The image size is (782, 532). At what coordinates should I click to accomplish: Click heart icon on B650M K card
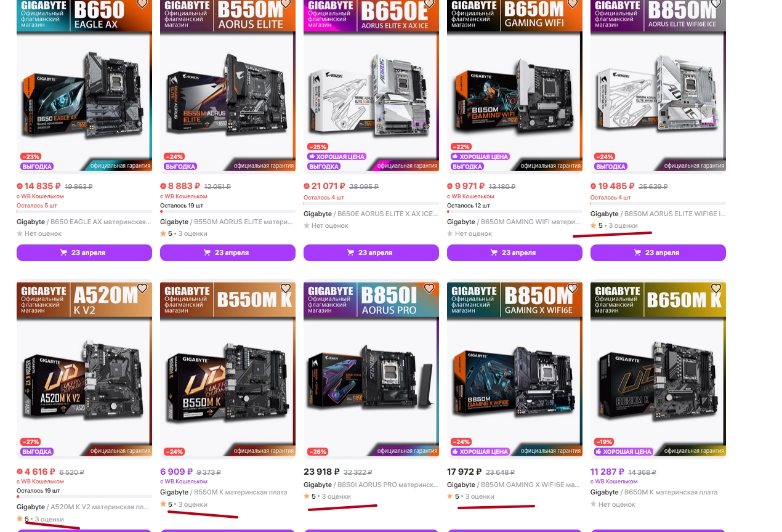coord(716,288)
